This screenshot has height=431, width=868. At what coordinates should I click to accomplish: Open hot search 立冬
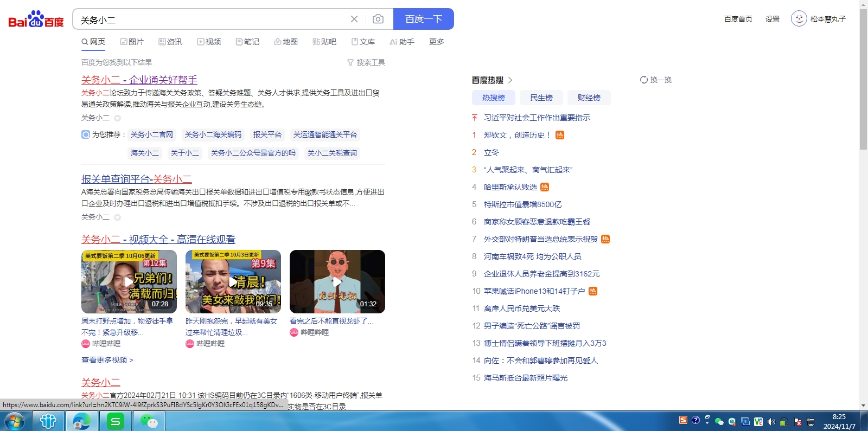coord(492,152)
